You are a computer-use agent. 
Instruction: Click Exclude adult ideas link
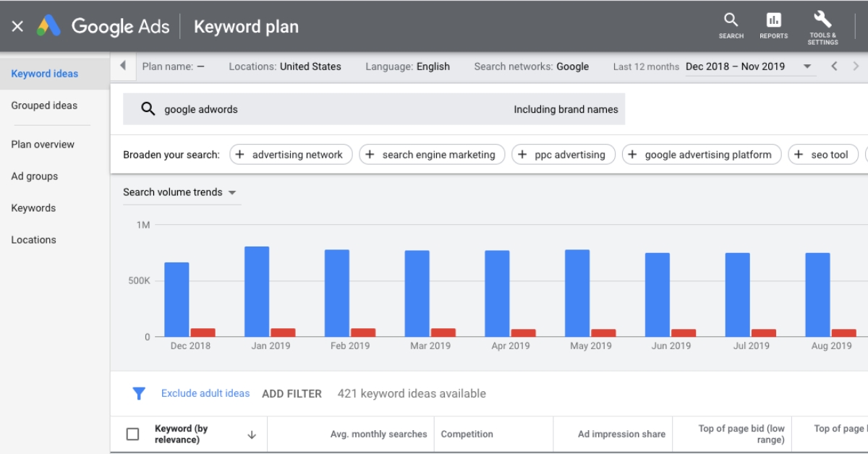[x=205, y=393]
